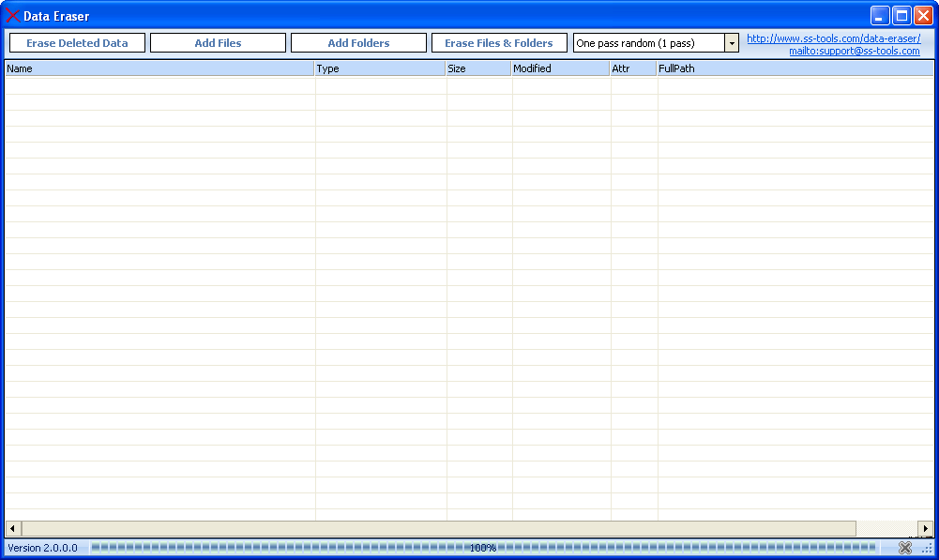Click the Type column header
Screen dimensions: 939x560
(x=379, y=68)
